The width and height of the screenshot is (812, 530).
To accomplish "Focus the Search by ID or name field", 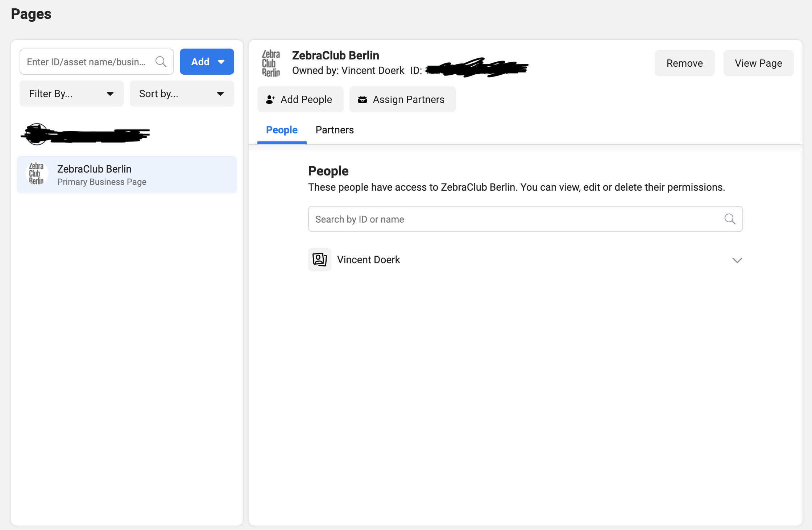I will (x=515, y=219).
